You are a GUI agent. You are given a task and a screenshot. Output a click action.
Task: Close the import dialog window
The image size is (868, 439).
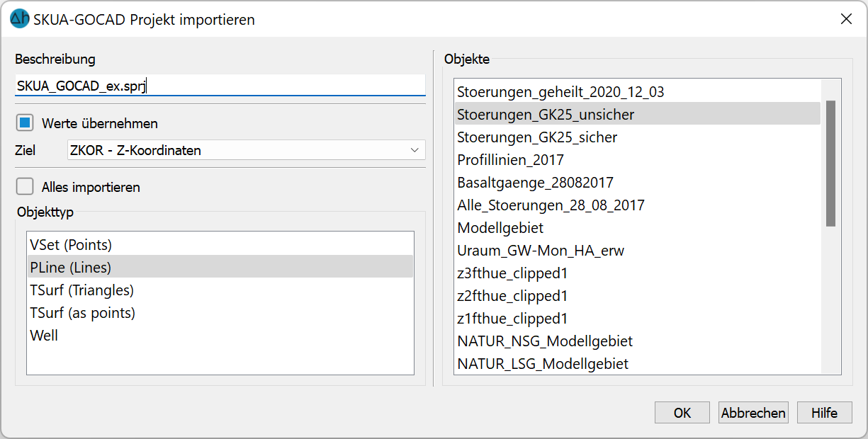tap(846, 19)
